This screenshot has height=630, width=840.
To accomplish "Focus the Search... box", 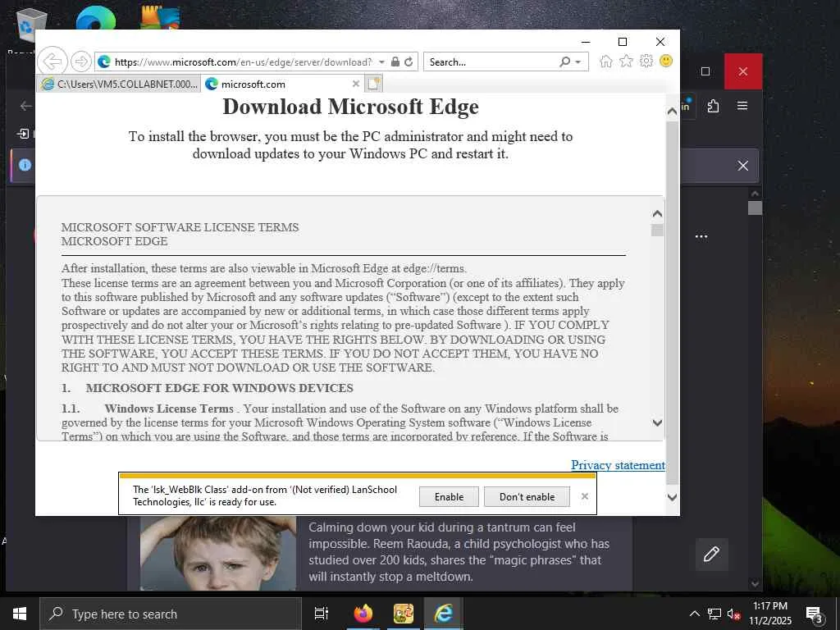I will [492, 62].
